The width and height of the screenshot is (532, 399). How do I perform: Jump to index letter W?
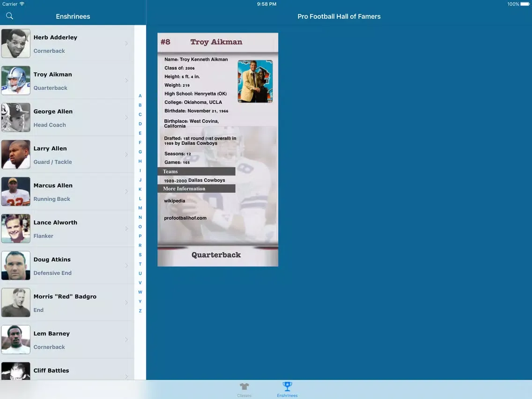(x=140, y=292)
